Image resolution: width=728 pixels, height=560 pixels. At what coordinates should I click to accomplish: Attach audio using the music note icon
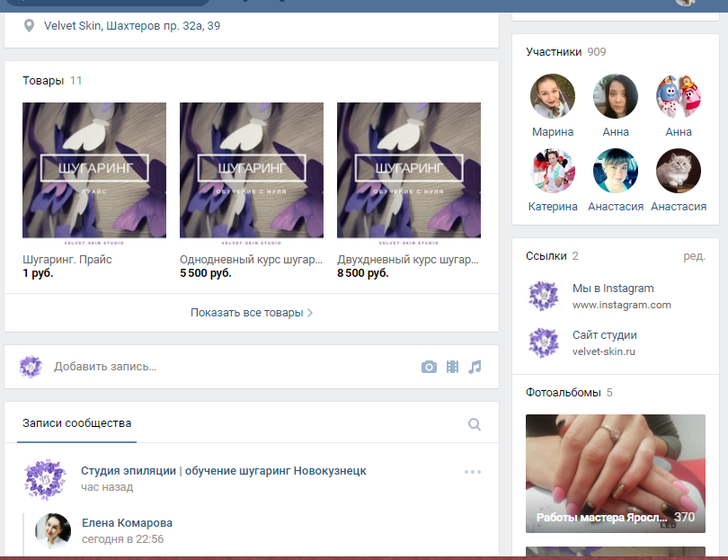click(475, 367)
